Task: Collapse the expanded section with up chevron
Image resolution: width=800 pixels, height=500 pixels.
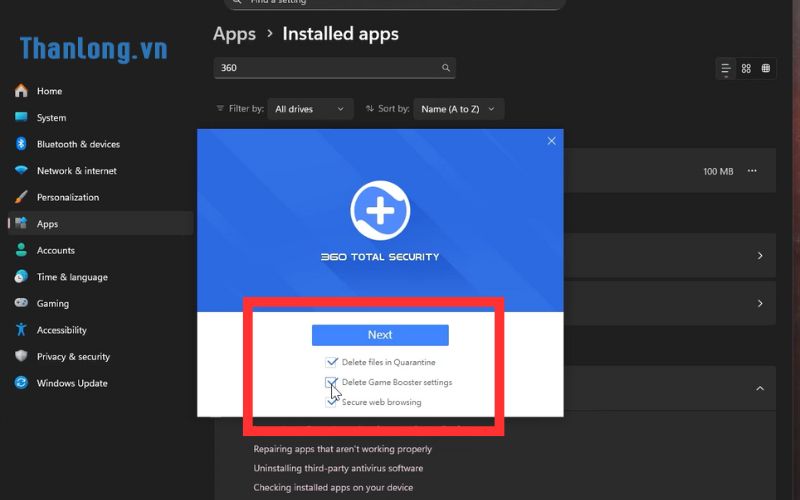Action: [760, 389]
